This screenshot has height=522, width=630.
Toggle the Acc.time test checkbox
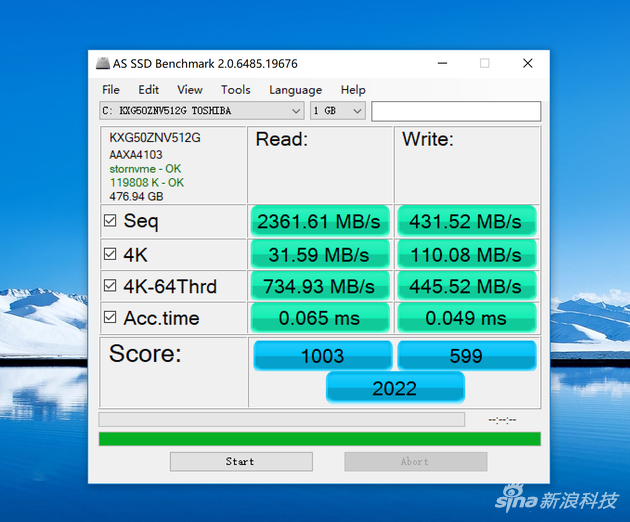[x=110, y=317]
